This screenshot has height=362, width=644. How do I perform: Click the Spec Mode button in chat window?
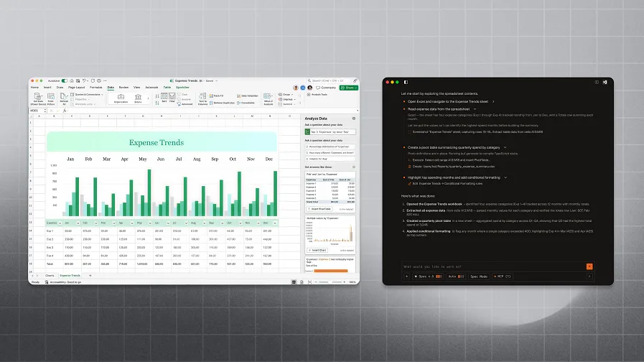479,277
